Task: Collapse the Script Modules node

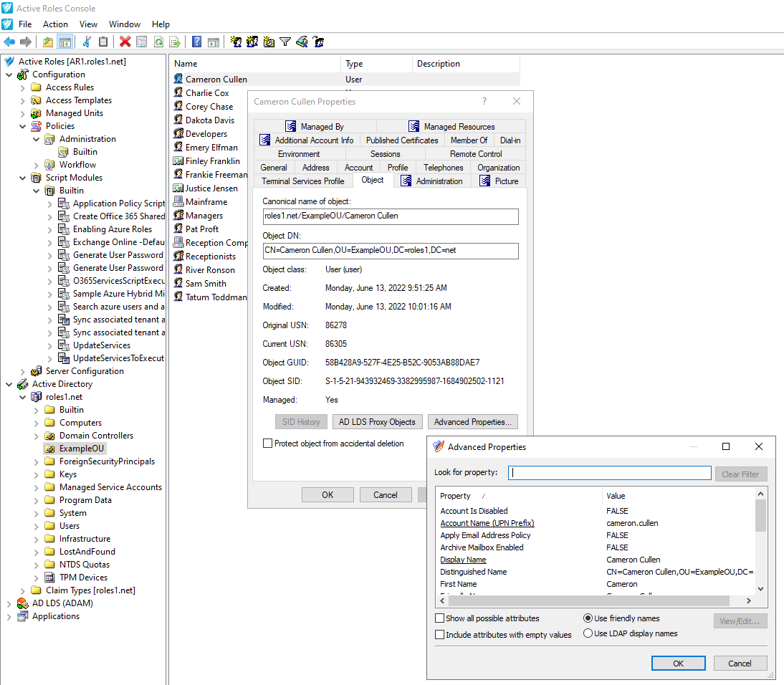Action: [x=22, y=178]
